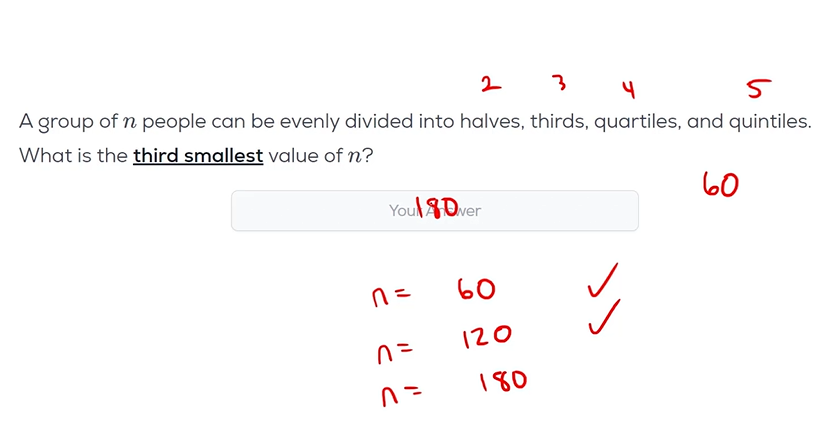
Task: Click the handwritten red 4 above quartiles
Action: click(628, 90)
